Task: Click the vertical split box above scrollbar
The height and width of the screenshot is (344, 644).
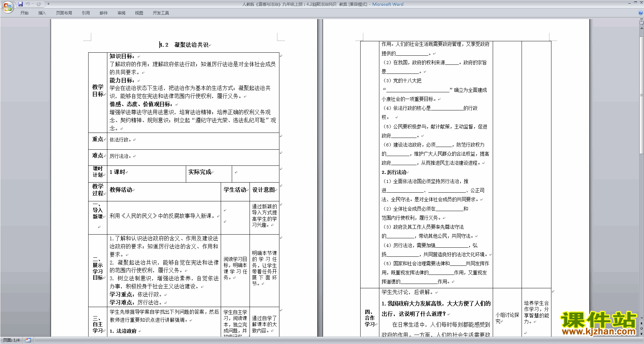Action: 642,19
